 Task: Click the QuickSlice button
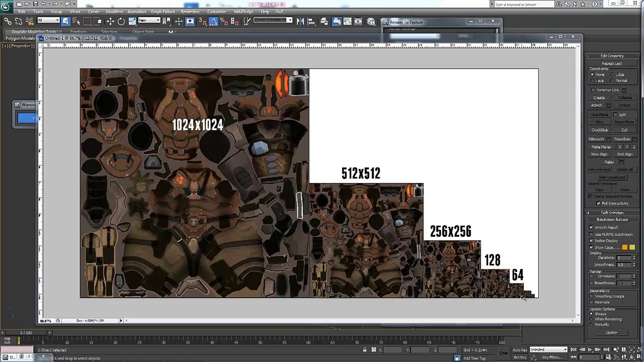(599, 130)
